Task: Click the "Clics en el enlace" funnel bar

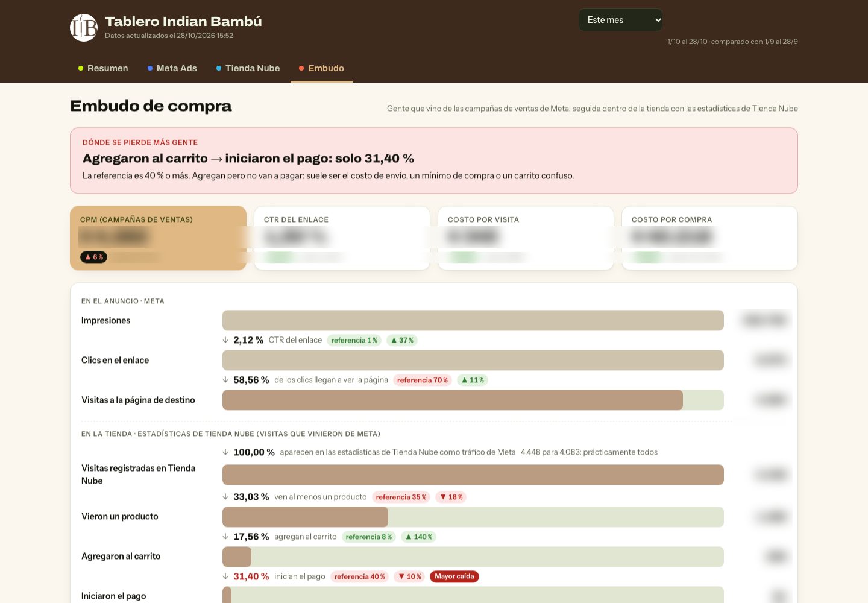Action: pyautogui.click(x=473, y=360)
